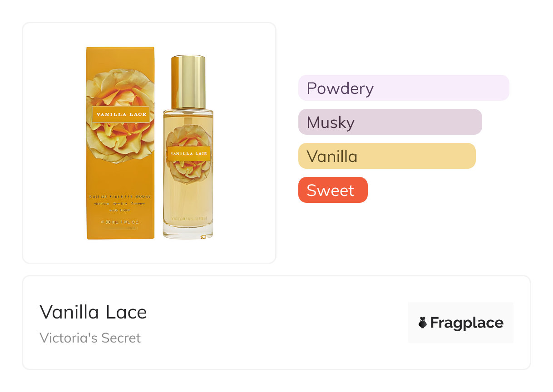
Task: Click the word Powdery in the accord list
Action: point(340,88)
